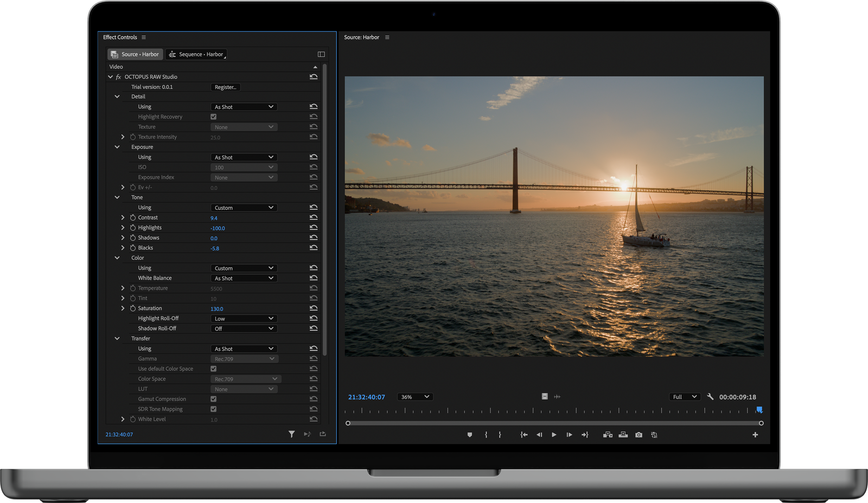Open the Highlight Roll-Off dropdown

pos(244,319)
